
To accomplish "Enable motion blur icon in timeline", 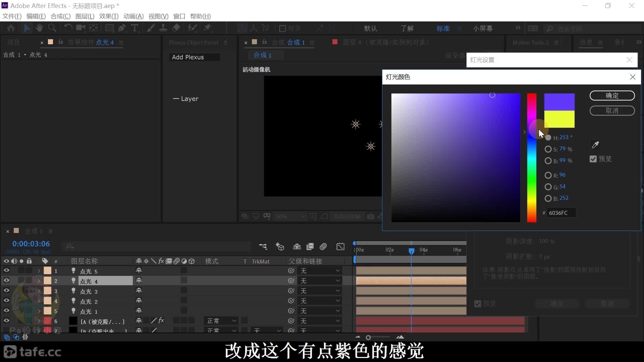I will (323, 247).
